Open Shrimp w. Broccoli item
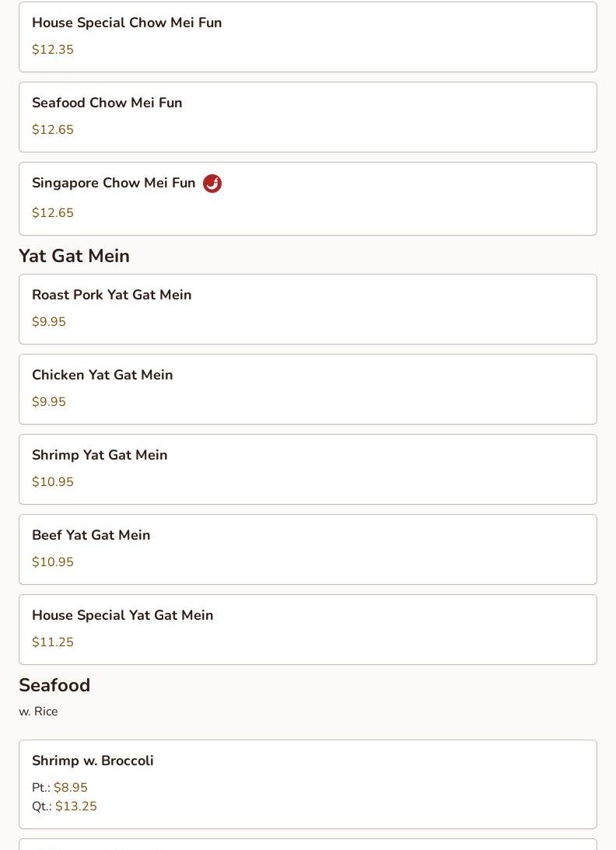 pos(93,761)
